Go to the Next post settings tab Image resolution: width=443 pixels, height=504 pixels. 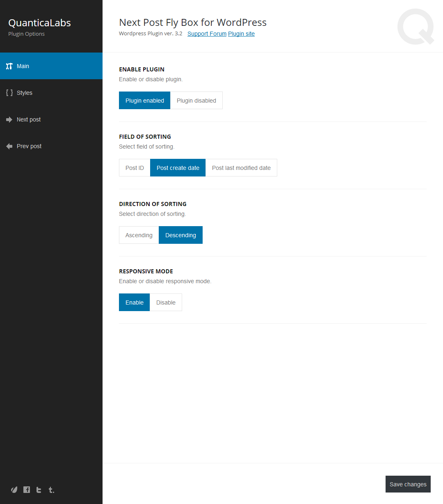click(51, 119)
